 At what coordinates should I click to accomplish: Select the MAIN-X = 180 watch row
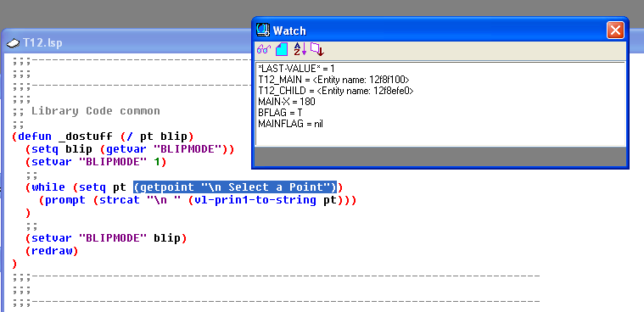point(287,102)
